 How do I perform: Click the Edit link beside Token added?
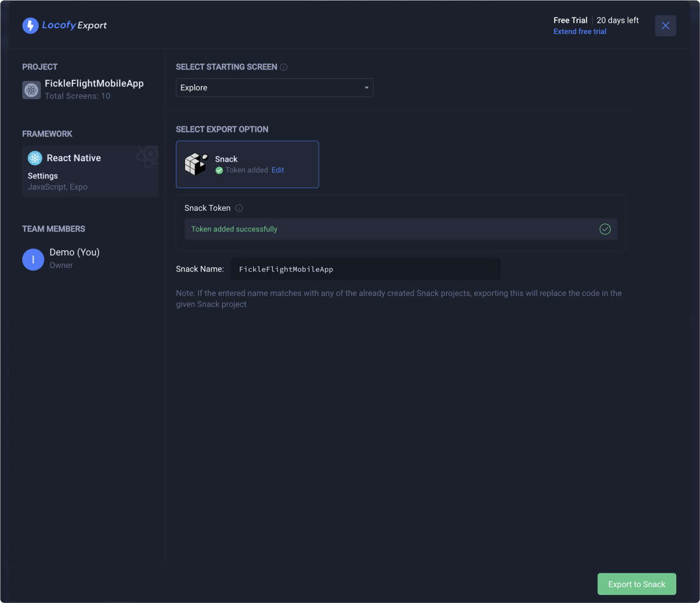[277, 170]
